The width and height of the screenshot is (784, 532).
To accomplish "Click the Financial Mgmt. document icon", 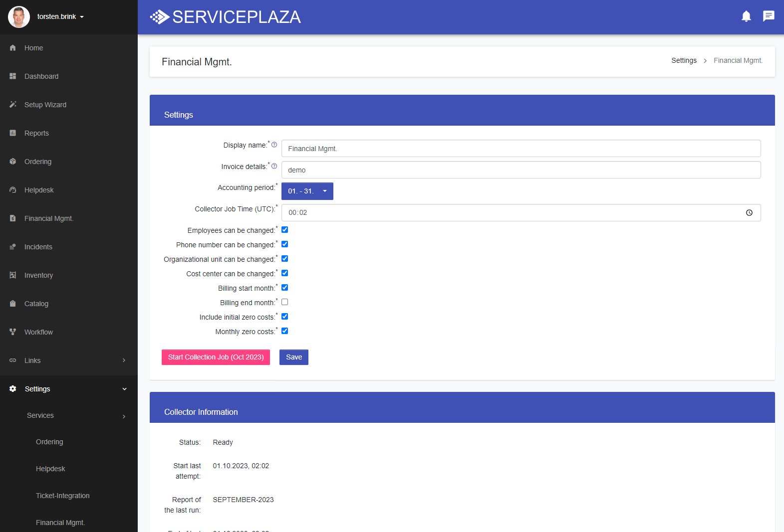I will [13, 218].
